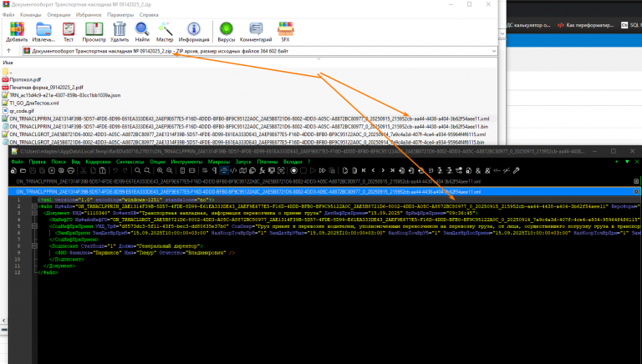
Task: Sort file list by Имя column
Action: [8, 63]
